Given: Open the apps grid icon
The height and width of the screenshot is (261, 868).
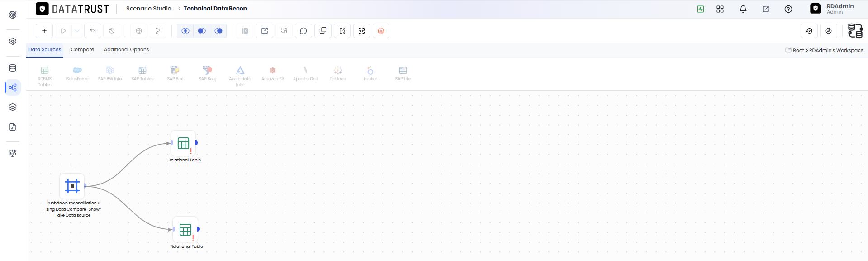Looking at the screenshot, I should 720,9.
